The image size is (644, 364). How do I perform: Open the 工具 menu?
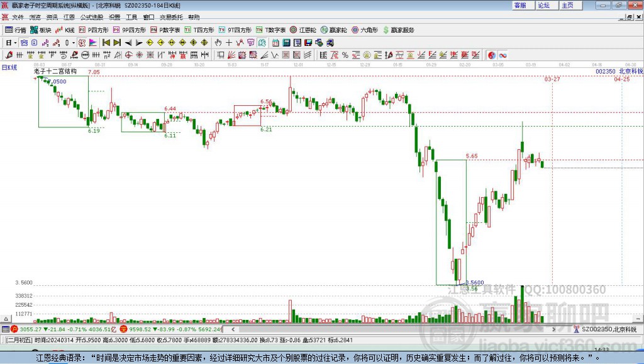(x=131, y=17)
